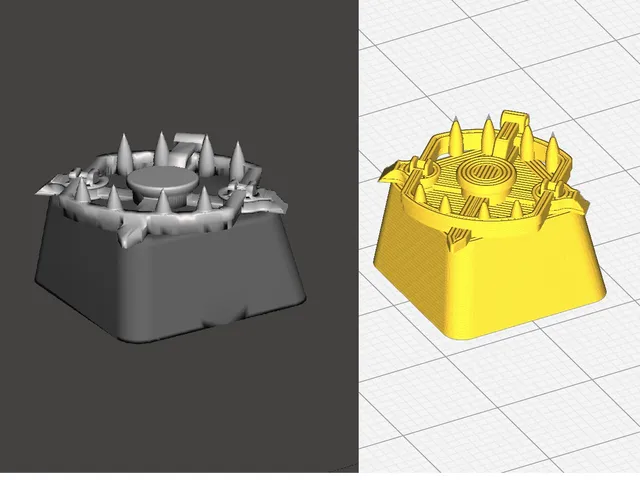Click the rightmost tall spike on gray model
640x480 pixels.
pyautogui.click(x=238, y=160)
